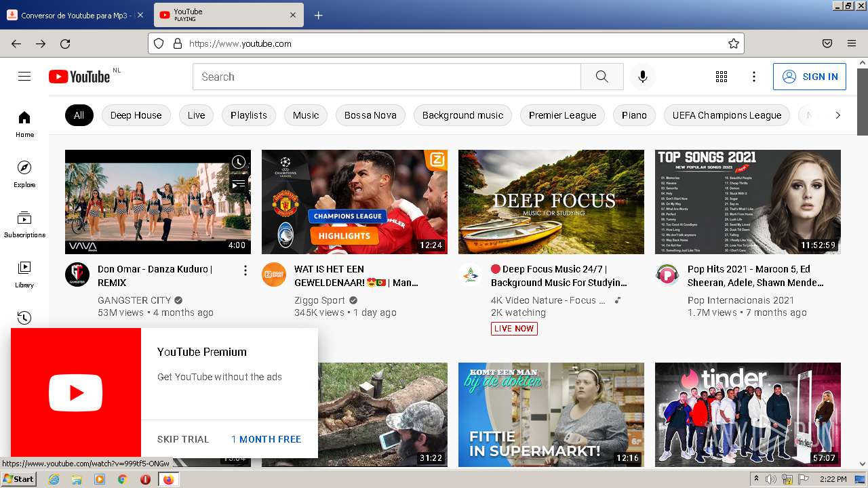Click the YouTube logo
Viewport: 868px width, 488px height.
79,77
